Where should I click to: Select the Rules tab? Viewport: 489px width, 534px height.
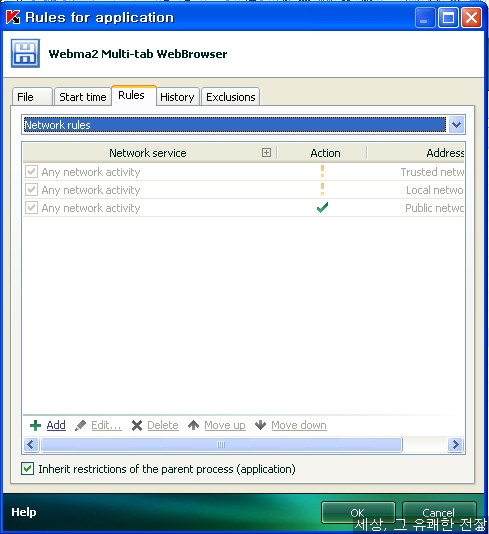coord(134,95)
